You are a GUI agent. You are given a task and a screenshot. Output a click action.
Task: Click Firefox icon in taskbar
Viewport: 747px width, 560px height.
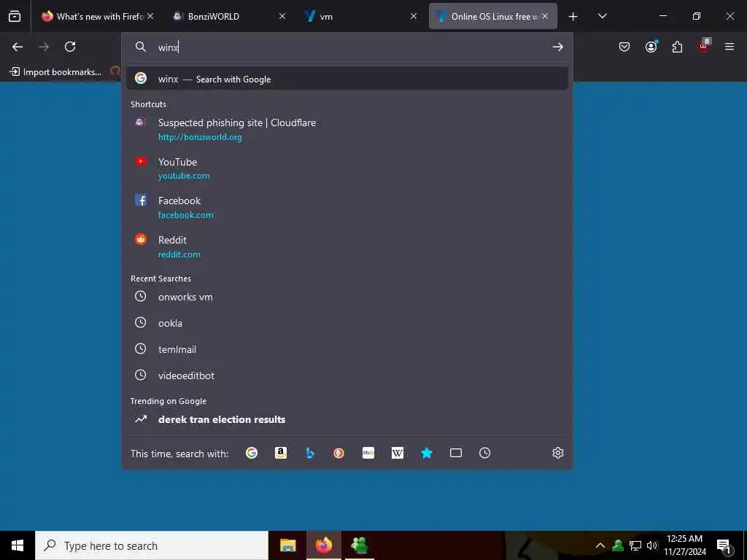[323, 545]
